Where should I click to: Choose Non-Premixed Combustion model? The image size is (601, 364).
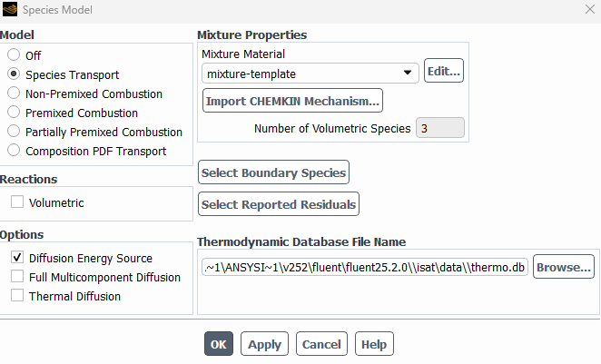pyautogui.click(x=14, y=93)
